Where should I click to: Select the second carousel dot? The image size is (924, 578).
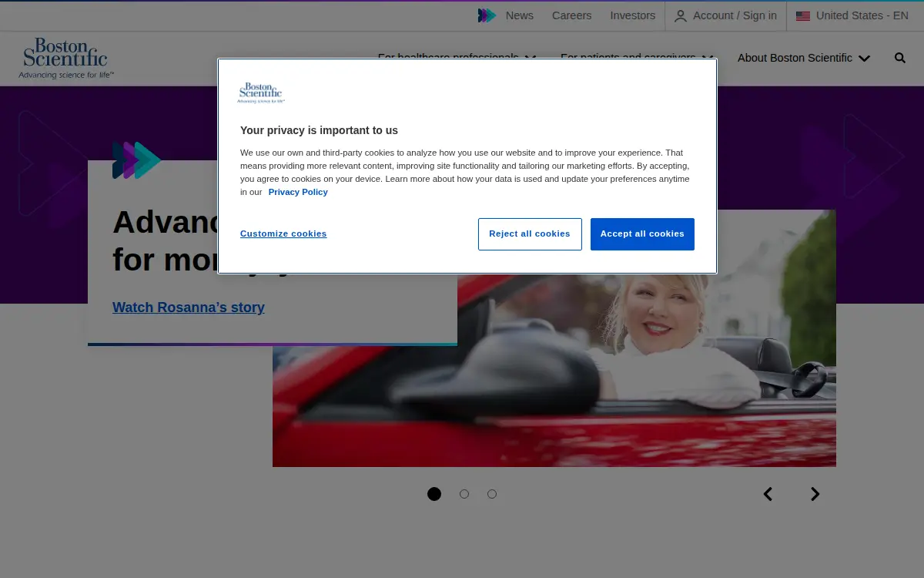(x=464, y=494)
